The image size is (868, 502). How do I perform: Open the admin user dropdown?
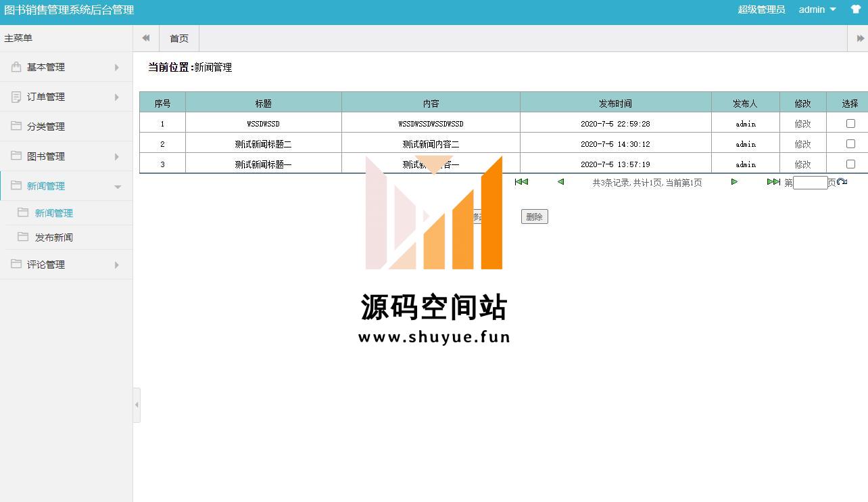pos(817,9)
